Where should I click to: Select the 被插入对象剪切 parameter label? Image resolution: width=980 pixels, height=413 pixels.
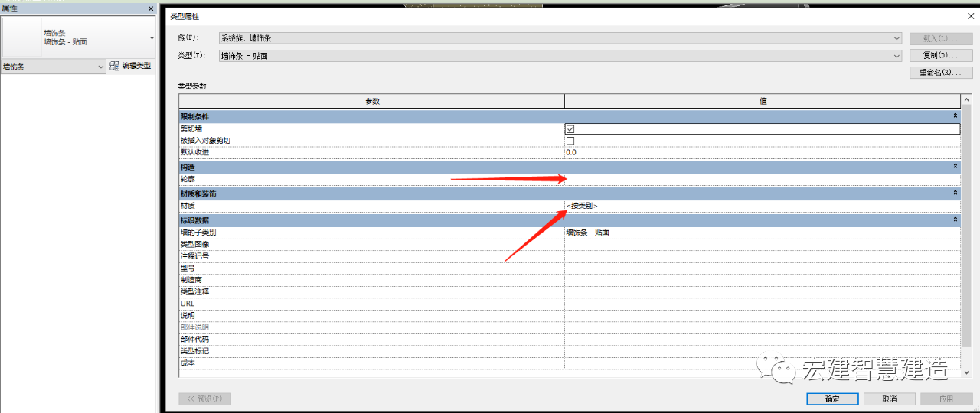pyautogui.click(x=205, y=141)
